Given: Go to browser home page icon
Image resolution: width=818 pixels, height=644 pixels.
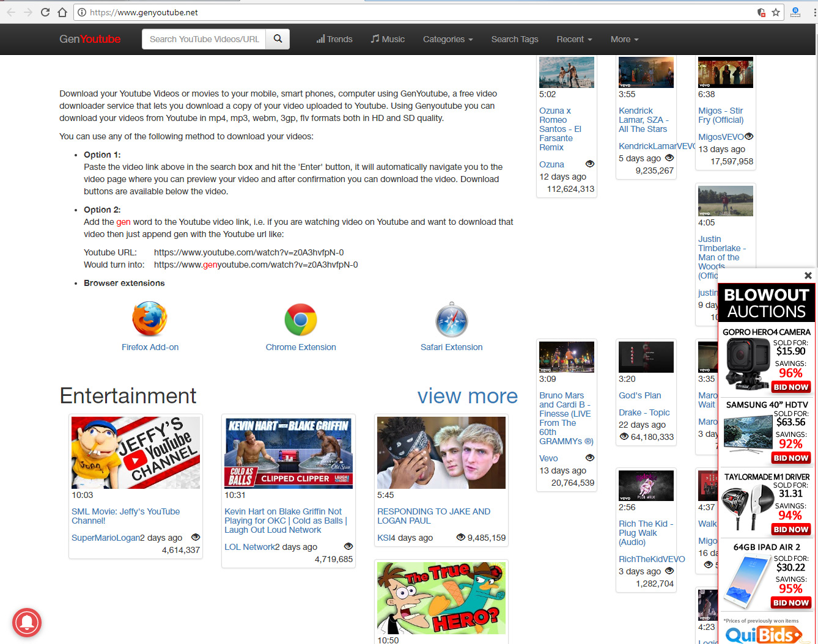Looking at the screenshot, I should (x=62, y=12).
